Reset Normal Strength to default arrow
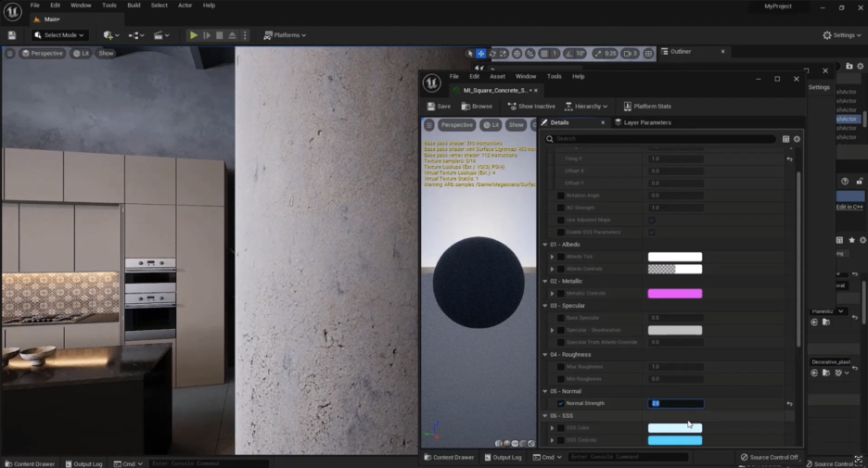 point(789,404)
